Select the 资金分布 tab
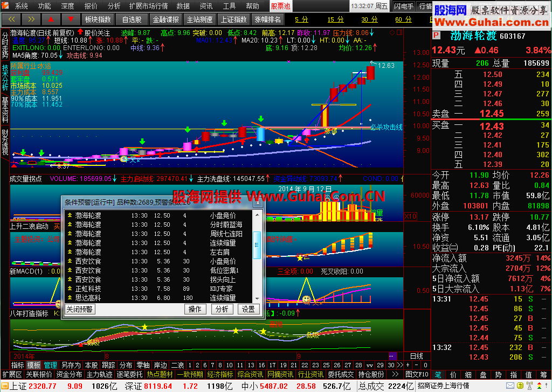The width and height of the screenshot is (552, 392). tap(69, 374)
